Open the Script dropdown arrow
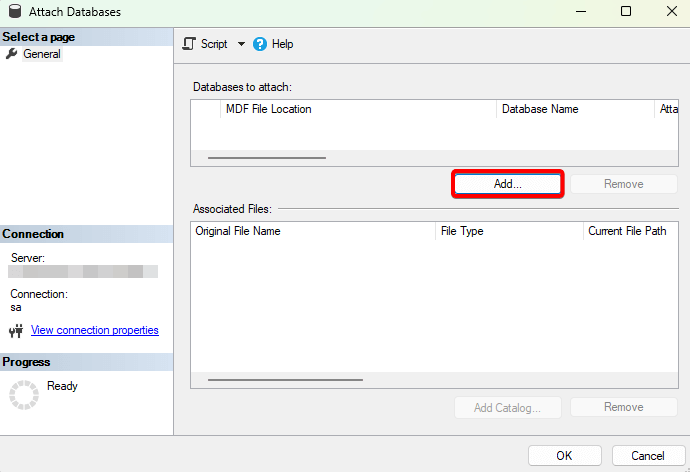Screen dimensions: 690x472 (241, 44)
